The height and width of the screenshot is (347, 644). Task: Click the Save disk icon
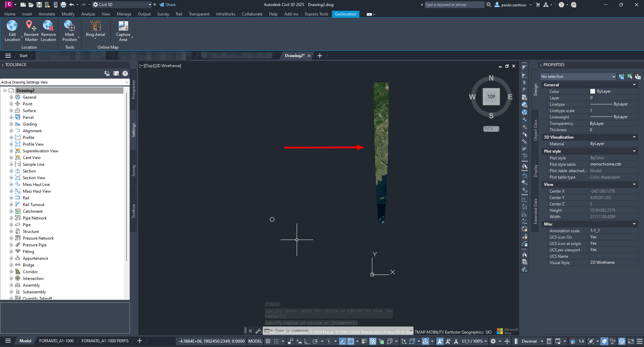(x=39, y=5)
